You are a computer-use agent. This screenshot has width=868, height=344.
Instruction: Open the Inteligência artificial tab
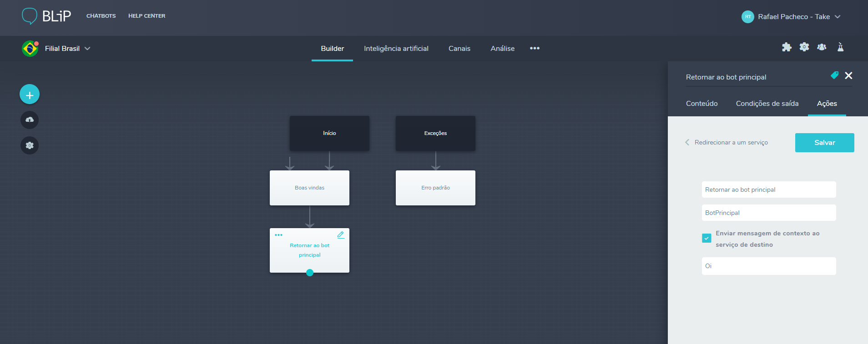(x=396, y=49)
